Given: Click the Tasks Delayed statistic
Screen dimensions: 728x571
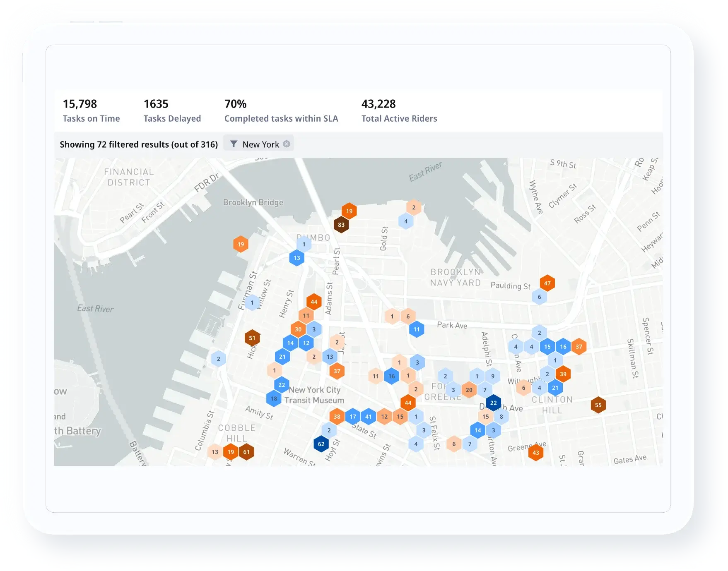Looking at the screenshot, I should 172,110.
